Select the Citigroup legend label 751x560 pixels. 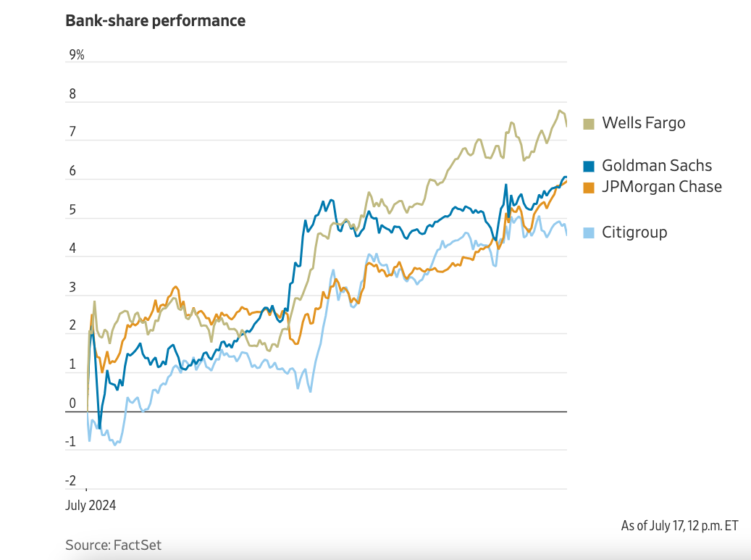click(x=634, y=233)
